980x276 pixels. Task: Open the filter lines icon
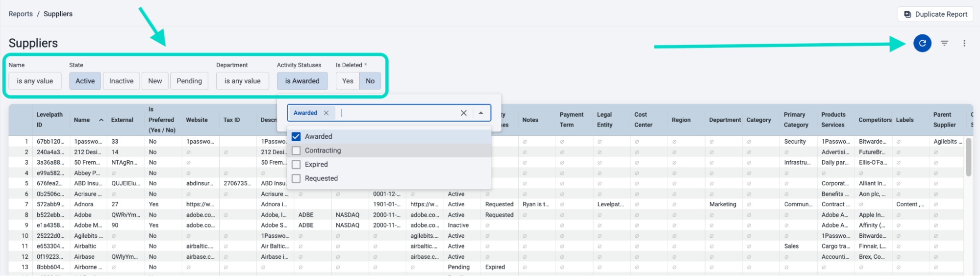coord(944,43)
